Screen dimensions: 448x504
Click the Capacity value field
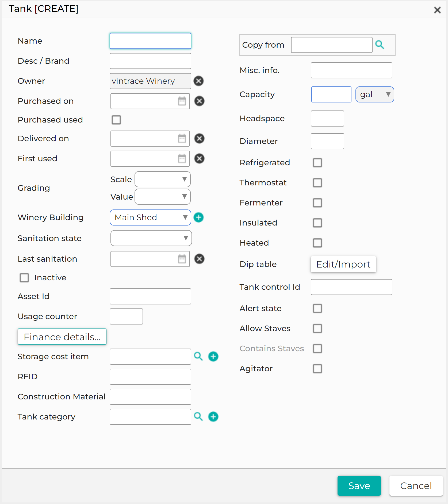point(331,94)
